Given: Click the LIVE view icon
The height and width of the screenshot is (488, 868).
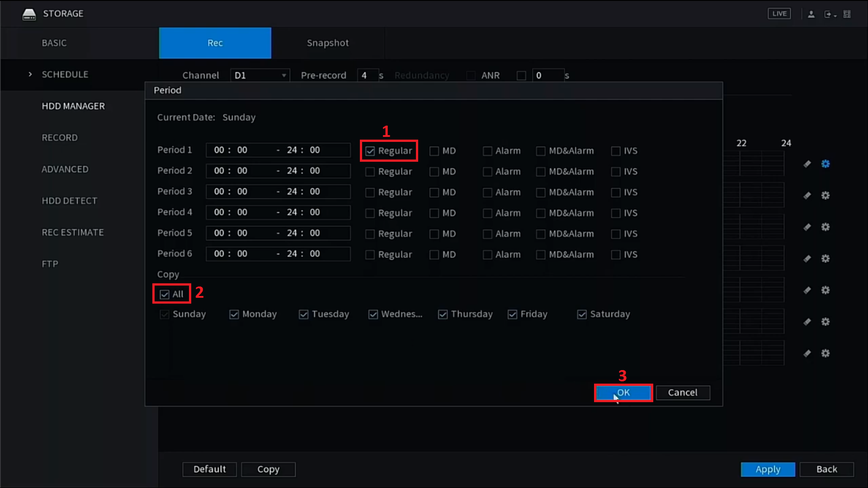Looking at the screenshot, I should [779, 14].
